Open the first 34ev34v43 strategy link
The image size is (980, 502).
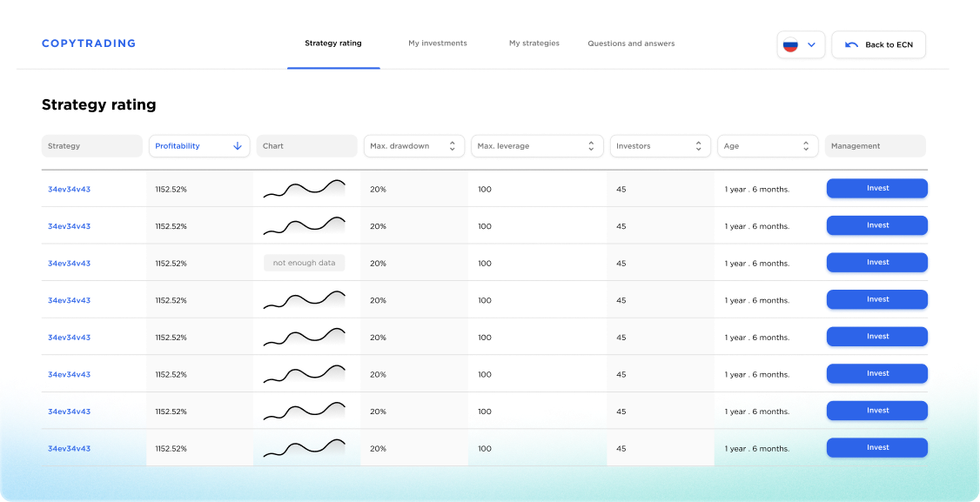pyautogui.click(x=70, y=189)
